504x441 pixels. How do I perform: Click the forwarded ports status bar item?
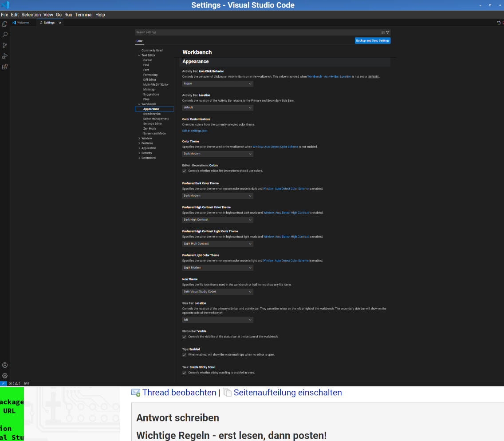(26, 383)
